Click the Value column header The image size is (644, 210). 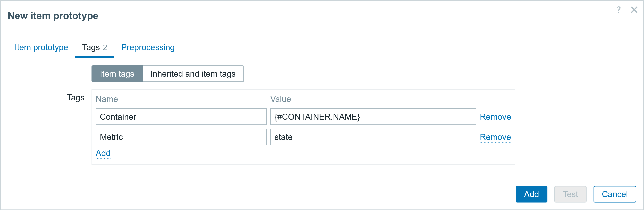[x=280, y=99]
